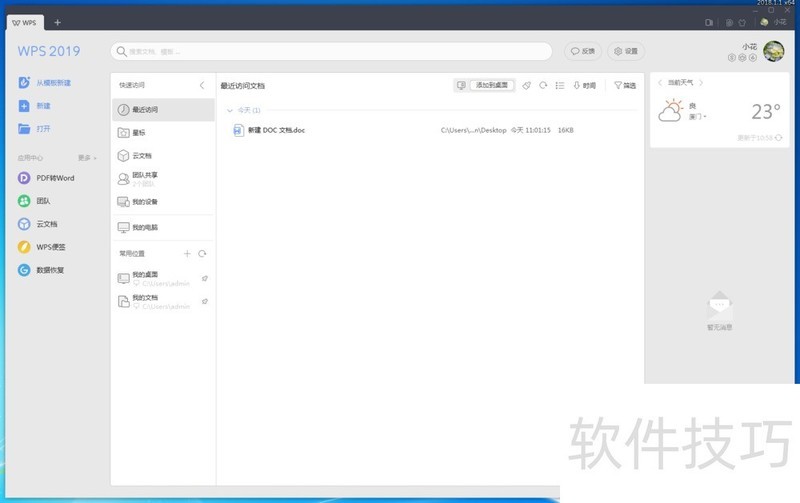Click the eraser icon to clear recent records
This screenshot has width=800, height=503.
pos(527,85)
